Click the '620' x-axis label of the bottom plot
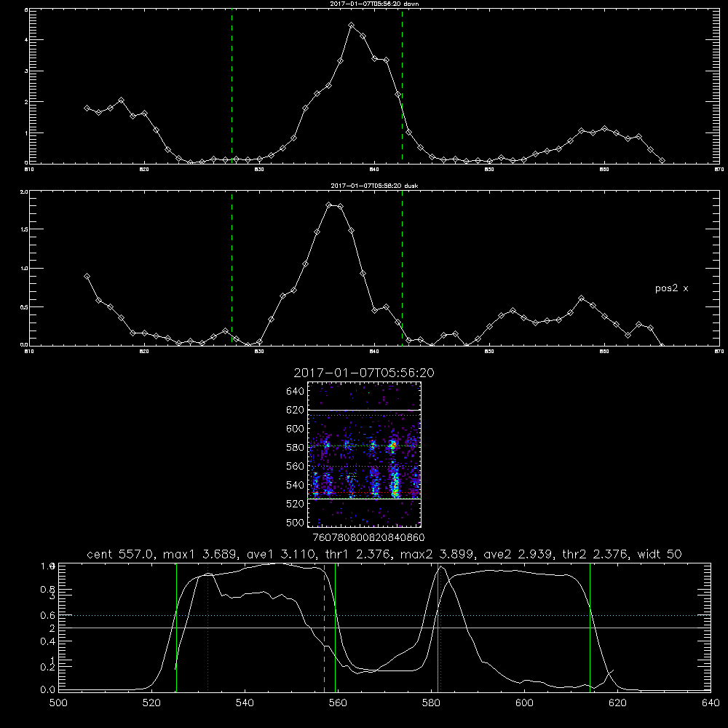This screenshot has height=728, width=728. pos(617,703)
